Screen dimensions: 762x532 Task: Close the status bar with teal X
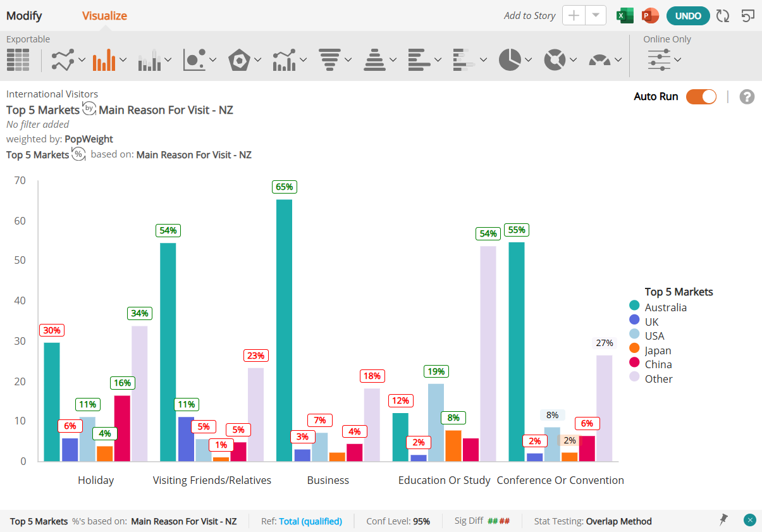[x=750, y=520]
